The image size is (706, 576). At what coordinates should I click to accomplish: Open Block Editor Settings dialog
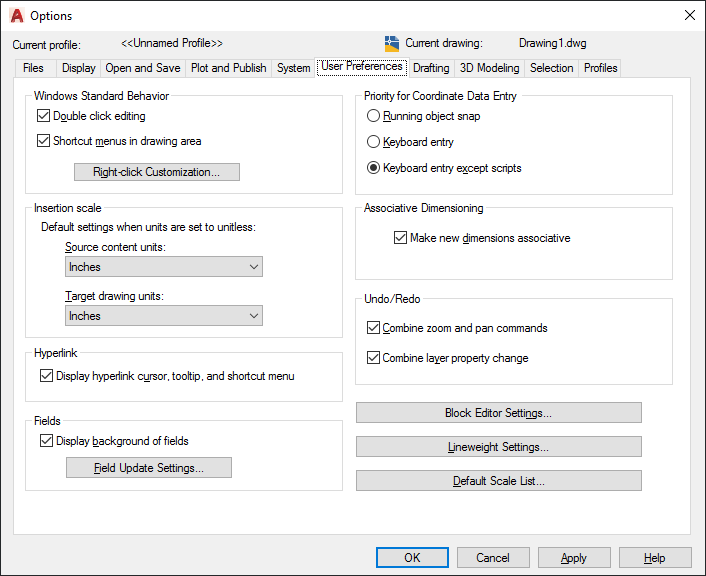tap(498, 413)
